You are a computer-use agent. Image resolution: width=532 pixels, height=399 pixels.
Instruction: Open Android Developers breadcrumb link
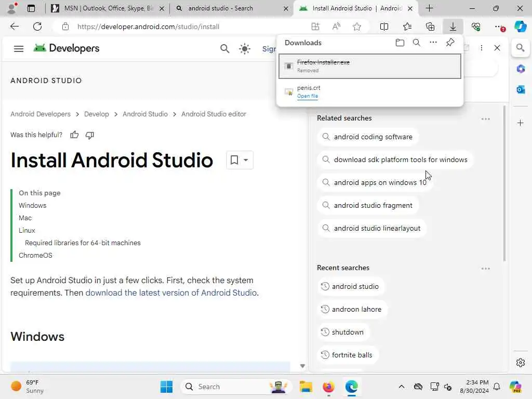click(41, 114)
